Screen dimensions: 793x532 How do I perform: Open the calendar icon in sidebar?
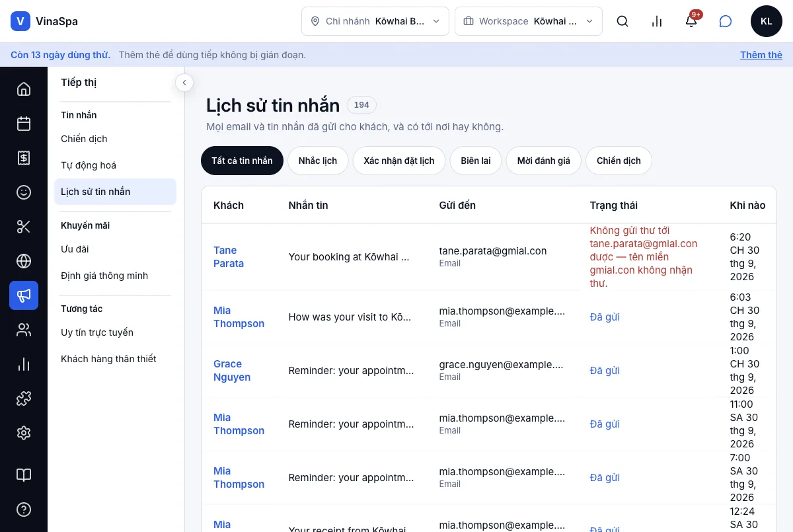point(24,124)
